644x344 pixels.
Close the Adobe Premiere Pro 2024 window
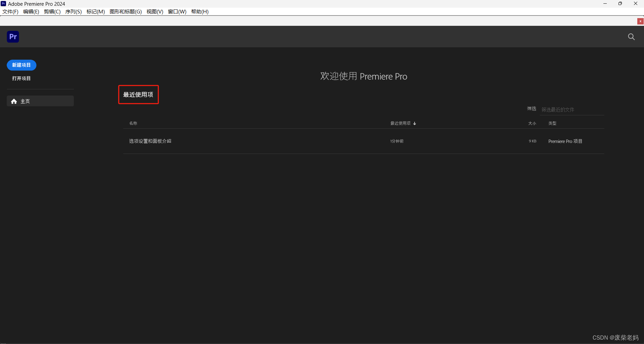[x=636, y=4]
